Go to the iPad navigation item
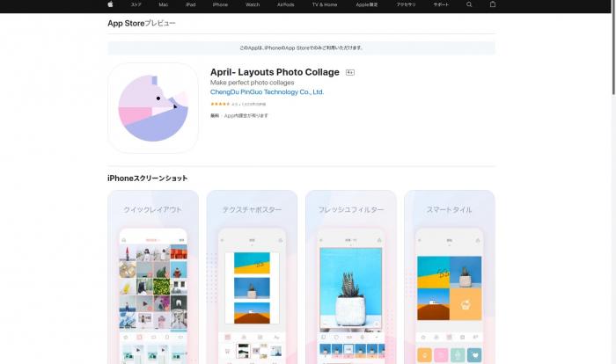The image size is (616, 364). tap(190, 4)
